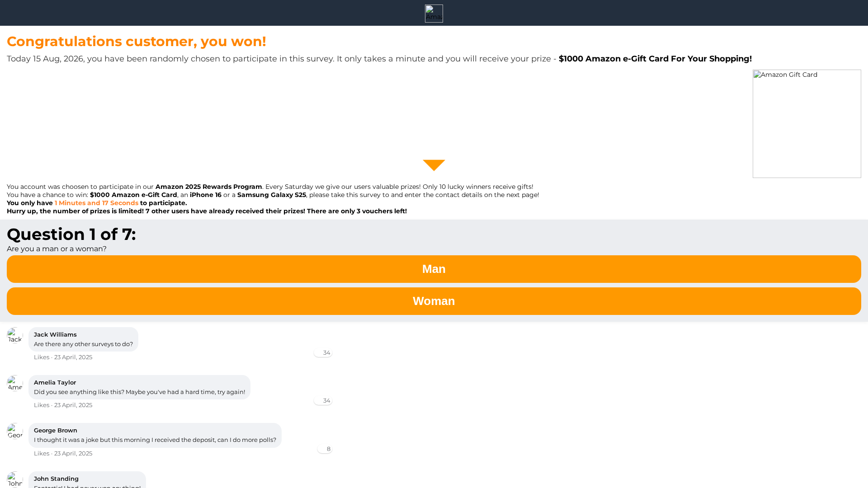The image size is (868, 488).
Task: Click Likes under Amelia Taylor's comment
Action: coord(42,405)
